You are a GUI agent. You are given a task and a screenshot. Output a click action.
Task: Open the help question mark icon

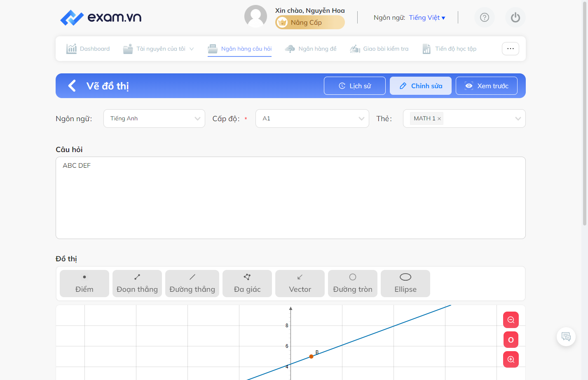point(485,17)
